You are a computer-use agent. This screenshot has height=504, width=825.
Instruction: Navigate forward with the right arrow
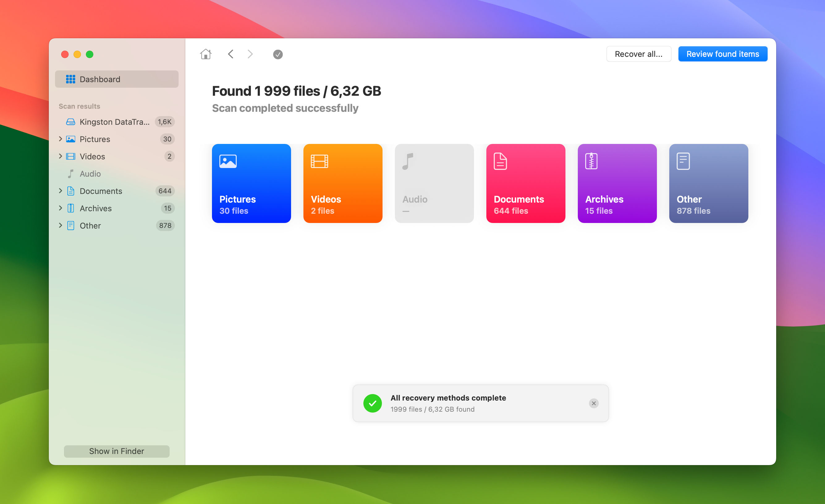point(250,54)
